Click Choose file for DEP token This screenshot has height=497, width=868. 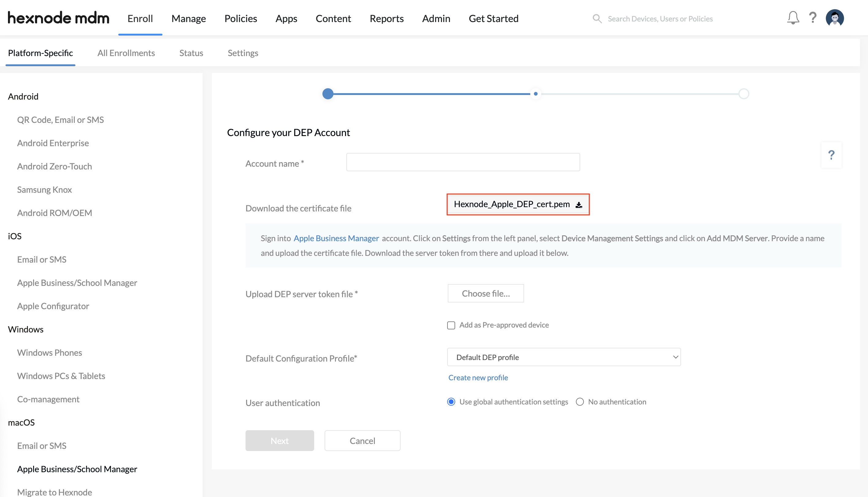(486, 293)
